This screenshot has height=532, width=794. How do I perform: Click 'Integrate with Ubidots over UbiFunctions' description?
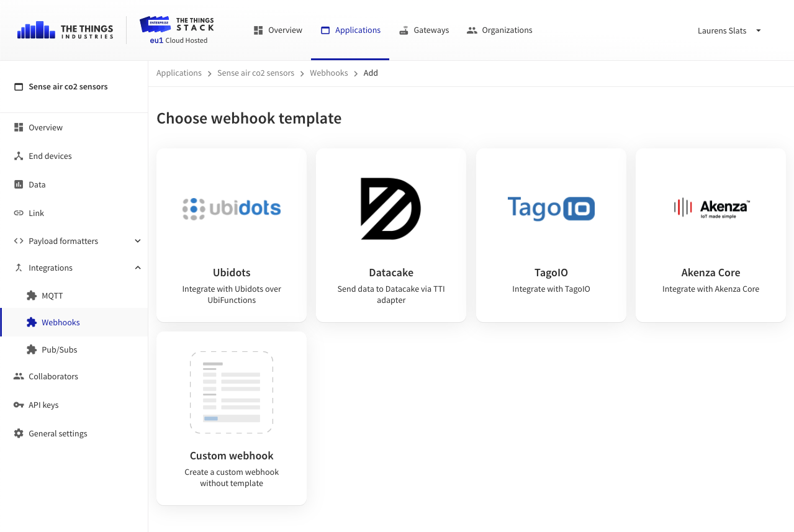(x=232, y=294)
